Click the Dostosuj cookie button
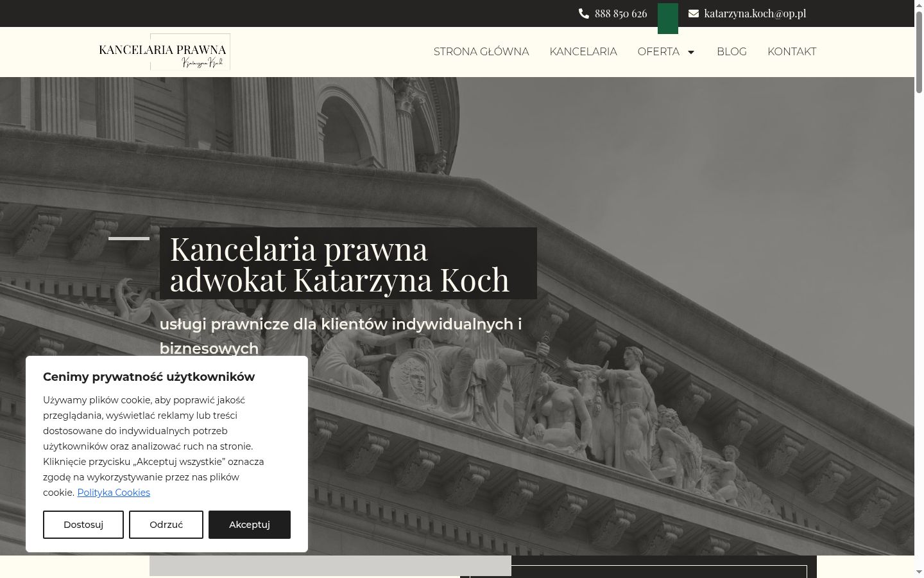The height and width of the screenshot is (578, 924). pyautogui.click(x=83, y=525)
